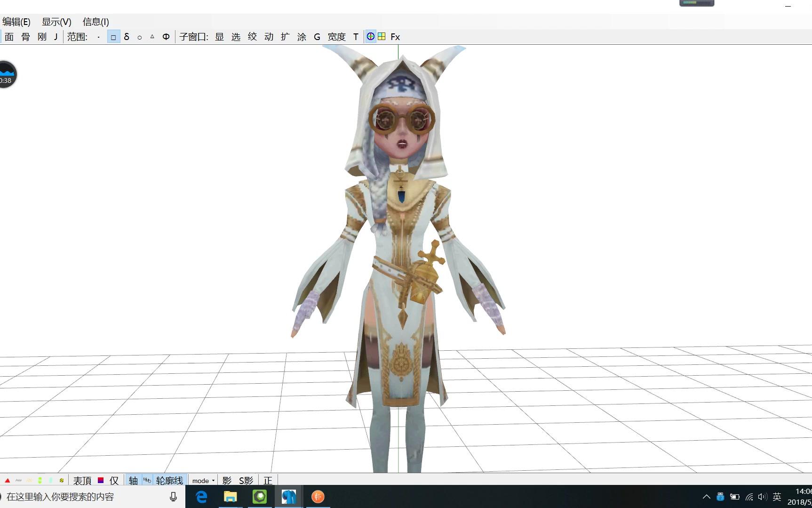Click the Fx effects icon on toolbar
Viewport: 812px width, 508px height.
(395, 36)
